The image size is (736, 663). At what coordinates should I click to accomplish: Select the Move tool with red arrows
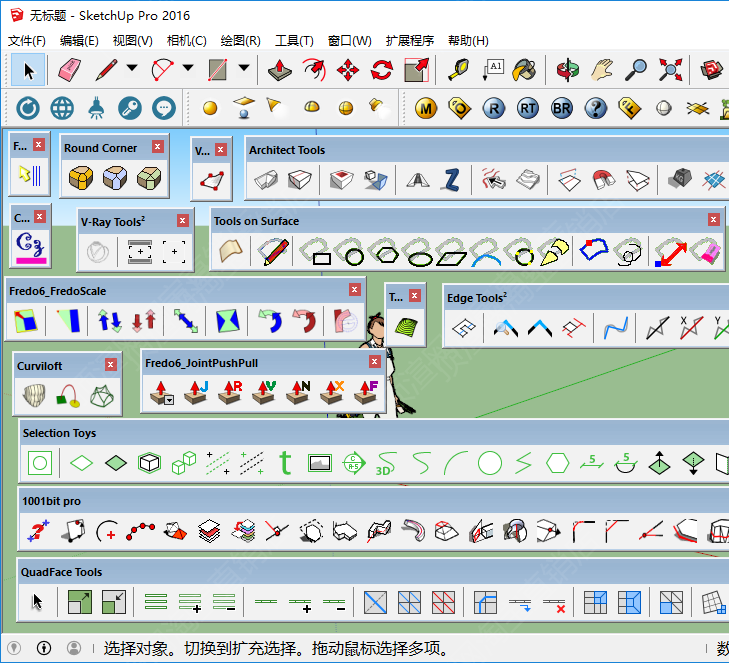(348, 70)
